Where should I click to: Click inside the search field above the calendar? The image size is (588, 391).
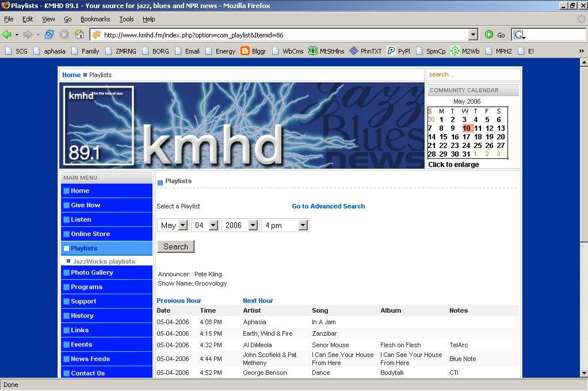(472, 74)
